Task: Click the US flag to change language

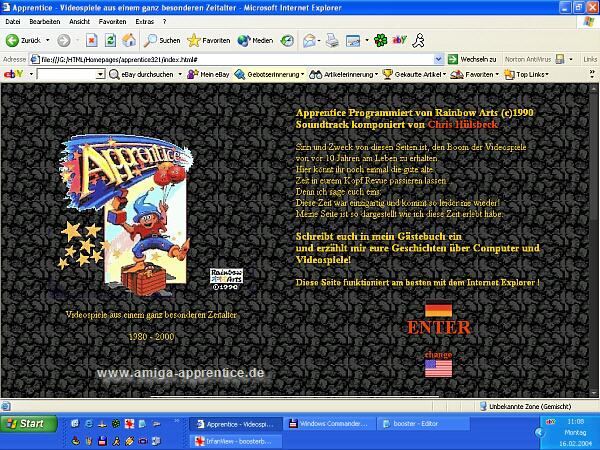Action: (x=438, y=368)
